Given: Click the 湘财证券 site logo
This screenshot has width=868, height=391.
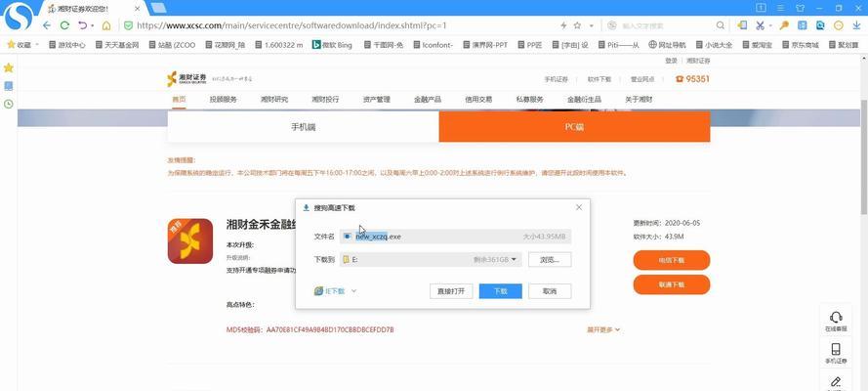Looking at the screenshot, I should pos(186,79).
